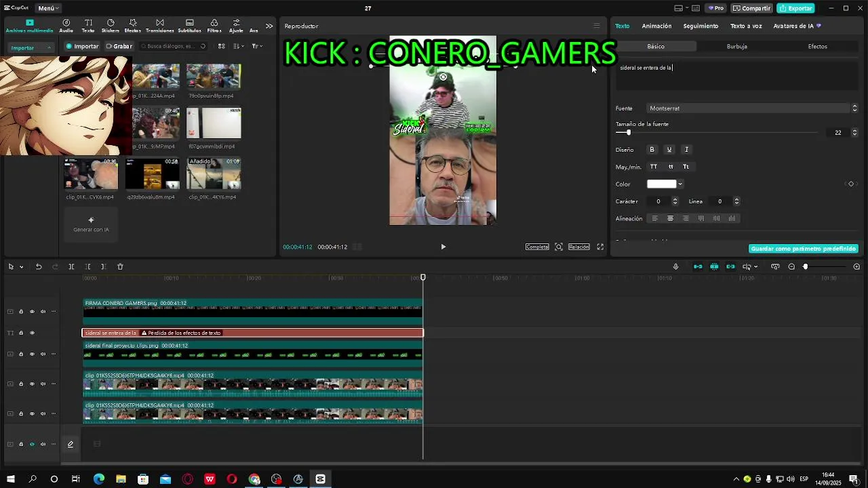The image size is (868, 488).
Task: Align text to the center
Action: click(670, 218)
